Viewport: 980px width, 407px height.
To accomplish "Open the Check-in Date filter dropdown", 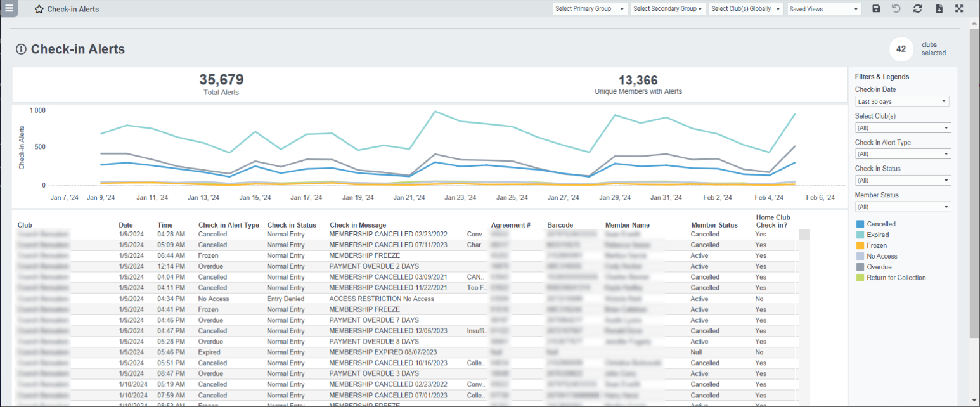I will (x=901, y=101).
